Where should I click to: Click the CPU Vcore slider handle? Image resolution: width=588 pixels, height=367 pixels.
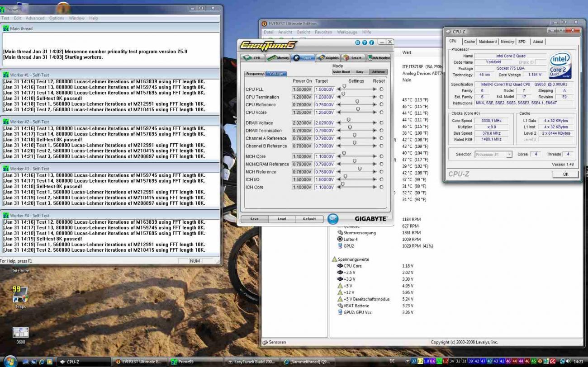358,109
